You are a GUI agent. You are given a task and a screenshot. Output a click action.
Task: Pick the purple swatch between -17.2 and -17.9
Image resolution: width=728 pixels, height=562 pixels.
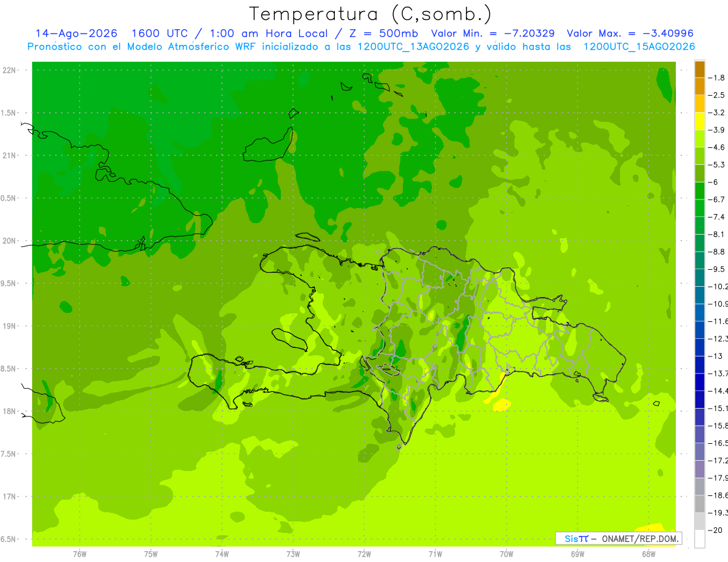(x=699, y=469)
